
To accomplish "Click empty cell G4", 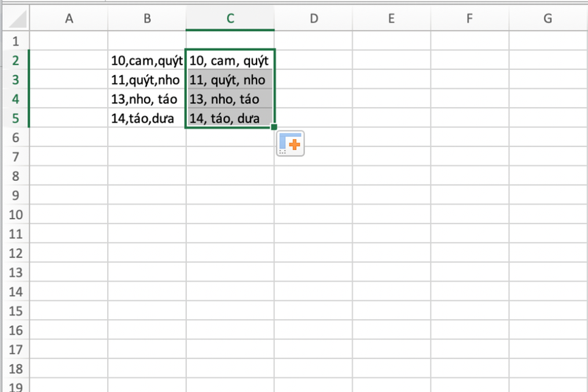I will pos(548,99).
